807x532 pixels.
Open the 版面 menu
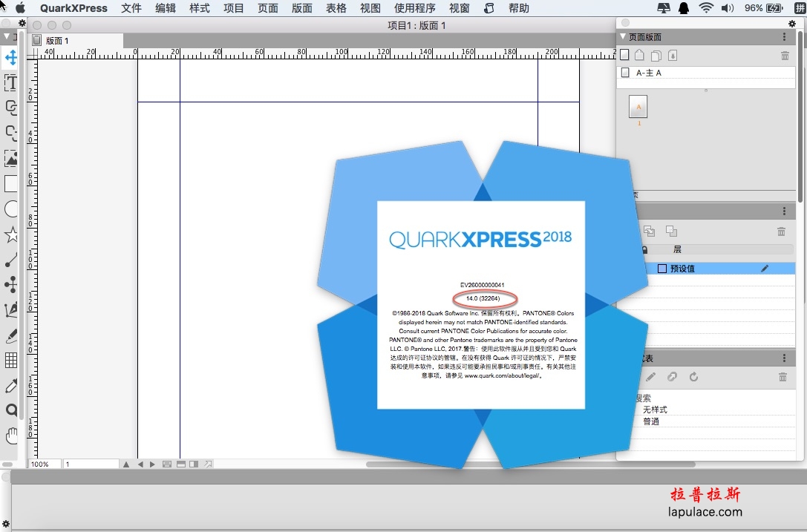(301, 8)
